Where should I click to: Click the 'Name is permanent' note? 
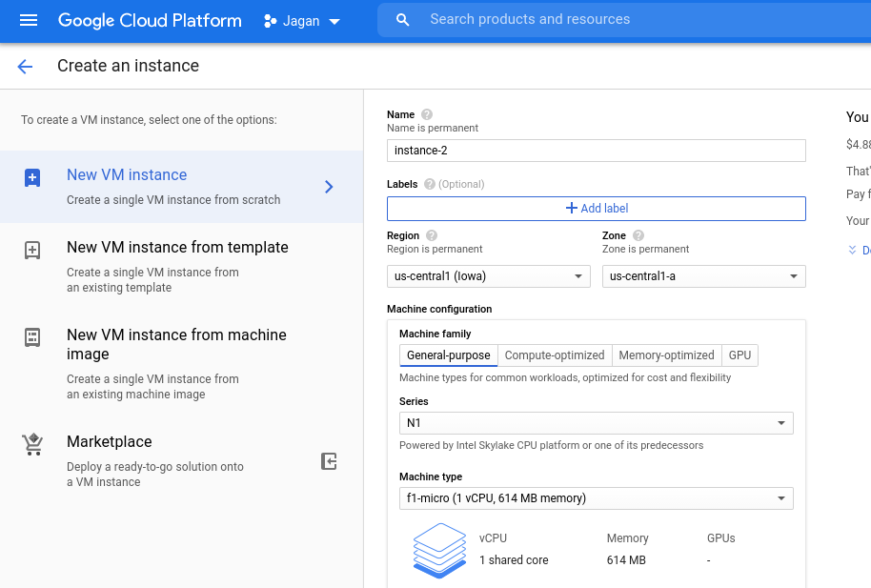pos(433,128)
